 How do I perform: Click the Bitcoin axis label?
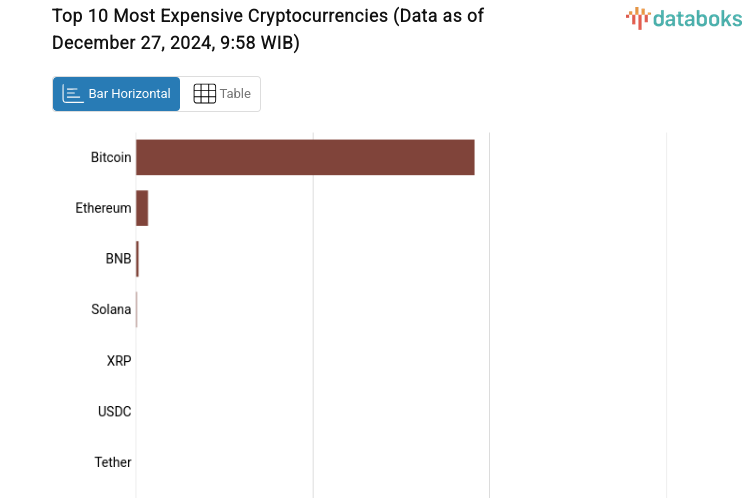pos(111,158)
